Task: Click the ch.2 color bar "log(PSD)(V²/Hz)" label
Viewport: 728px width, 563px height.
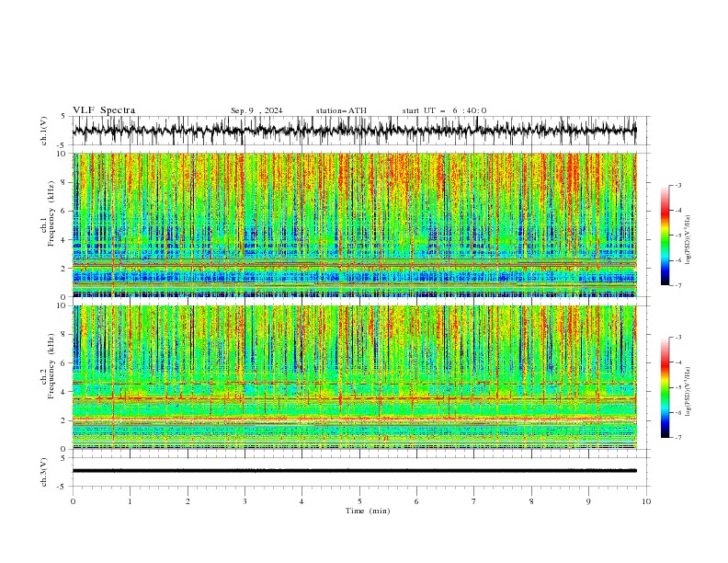Action: (688, 392)
